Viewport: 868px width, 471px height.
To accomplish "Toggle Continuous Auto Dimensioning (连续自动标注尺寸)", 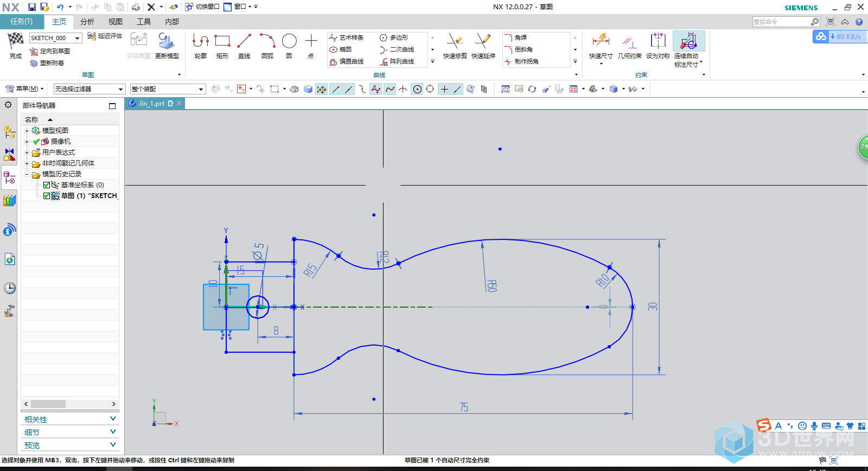I will 688,49.
